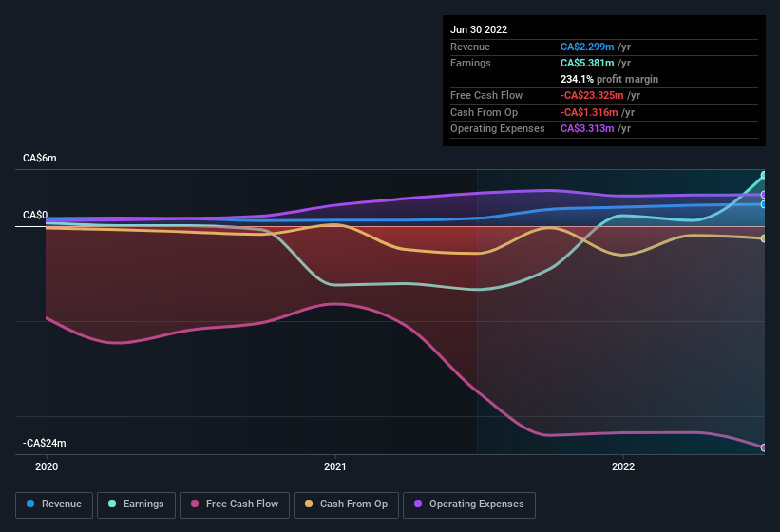Image resolution: width=780 pixels, height=532 pixels.
Task: Click the Operating Expenses end data point
Action: point(764,195)
